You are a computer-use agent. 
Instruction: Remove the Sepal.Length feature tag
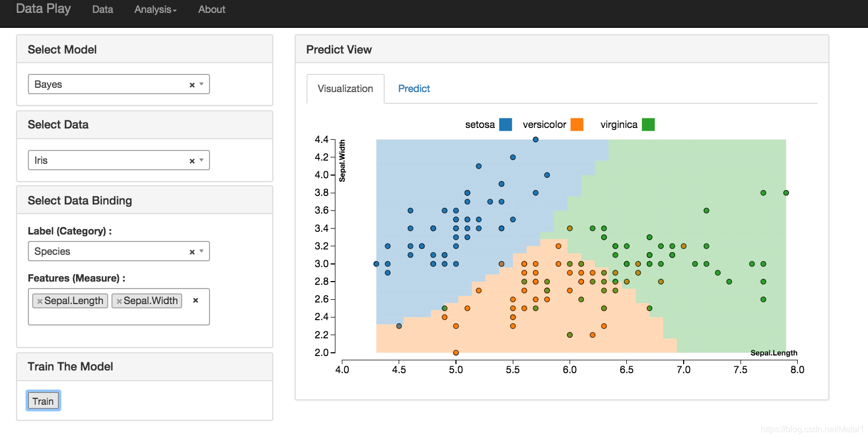click(40, 301)
